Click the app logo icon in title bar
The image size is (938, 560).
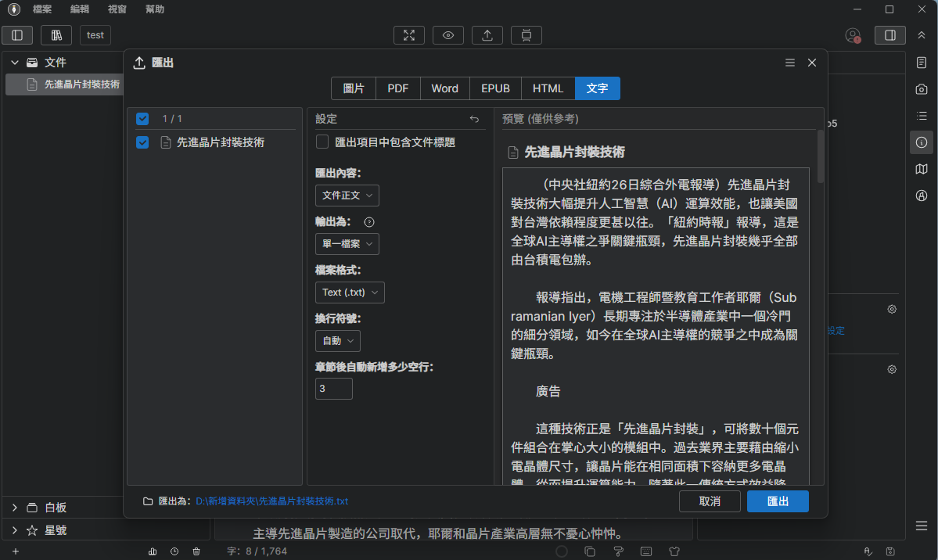[x=14, y=9]
